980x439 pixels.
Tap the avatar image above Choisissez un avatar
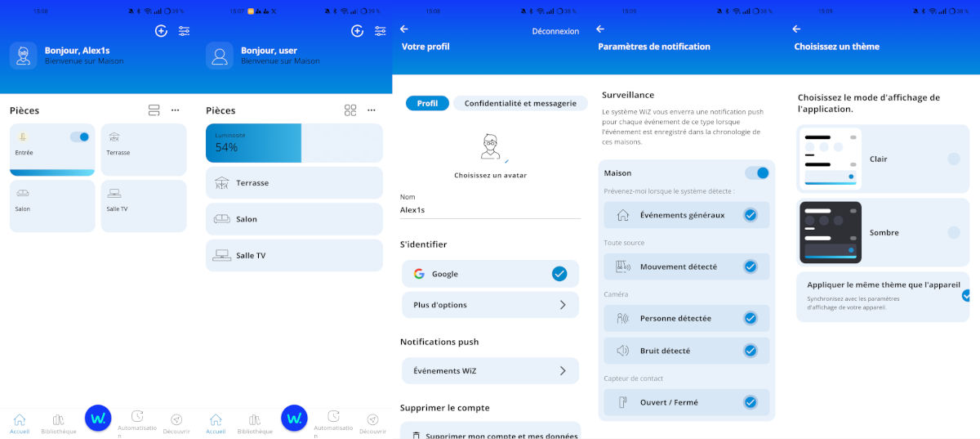click(x=490, y=148)
